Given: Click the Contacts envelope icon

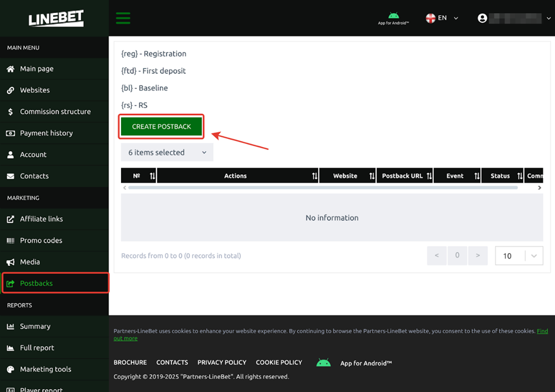Looking at the screenshot, I should click(x=11, y=176).
